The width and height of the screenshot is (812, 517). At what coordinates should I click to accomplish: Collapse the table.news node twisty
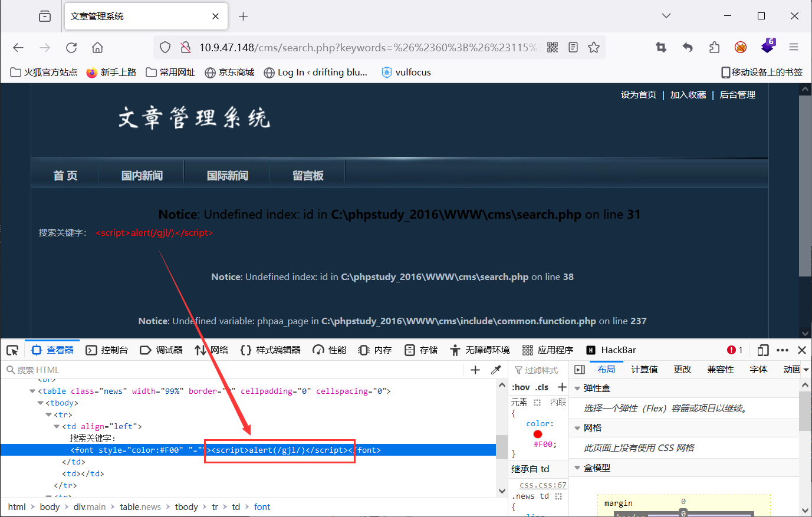[32, 391]
